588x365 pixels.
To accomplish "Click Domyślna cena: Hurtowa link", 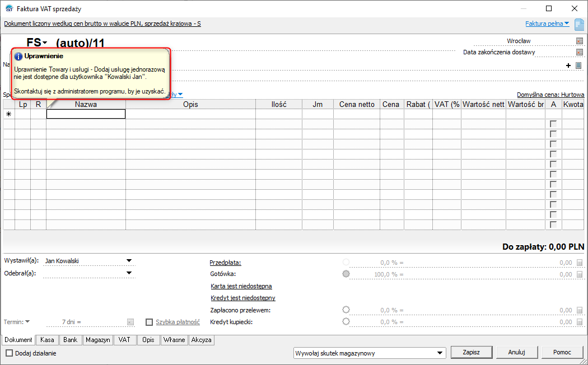I will [550, 95].
